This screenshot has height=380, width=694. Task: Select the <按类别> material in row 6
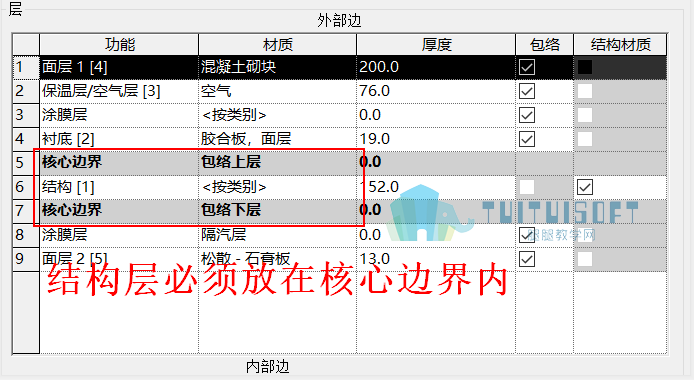[x=278, y=187]
